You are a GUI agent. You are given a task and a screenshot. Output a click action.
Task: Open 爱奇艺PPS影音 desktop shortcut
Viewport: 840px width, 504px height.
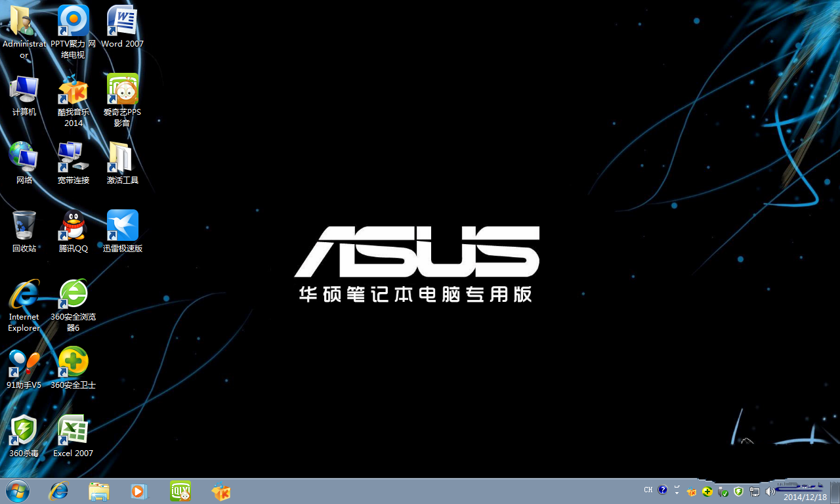click(122, 100)
